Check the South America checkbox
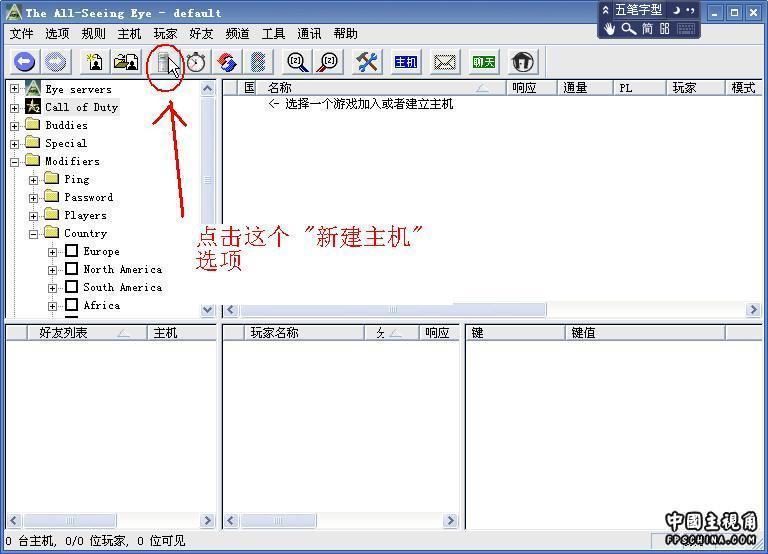768x554 pixels. (72, 287)
